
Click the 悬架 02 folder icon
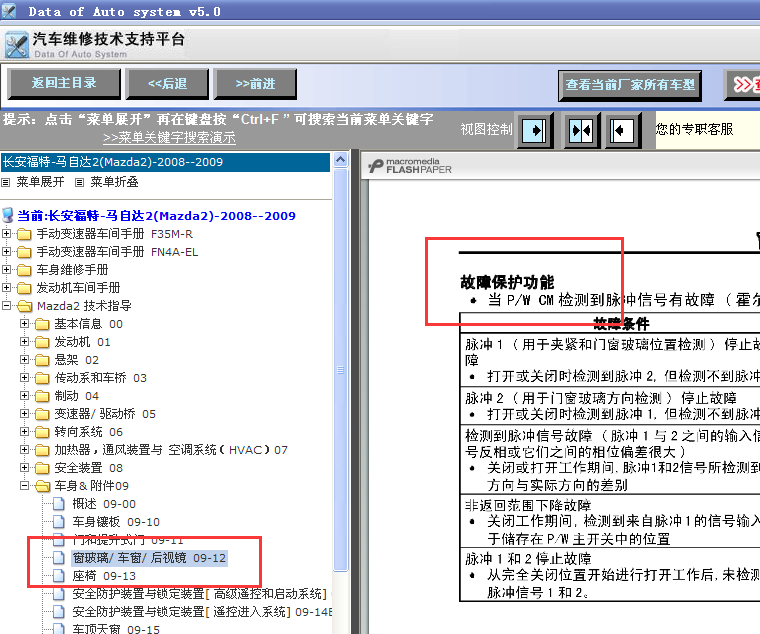click(x=42, y=360)
